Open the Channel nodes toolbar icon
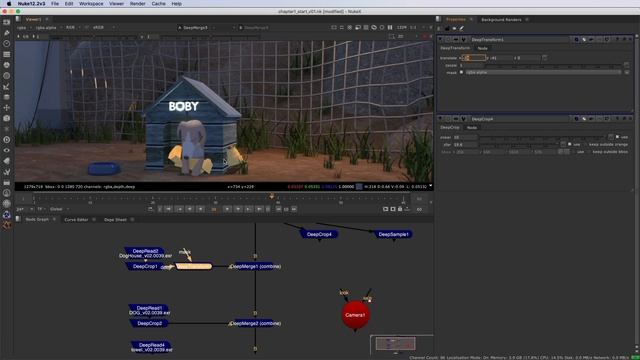 pyautogui.click(x=7, y=54)
